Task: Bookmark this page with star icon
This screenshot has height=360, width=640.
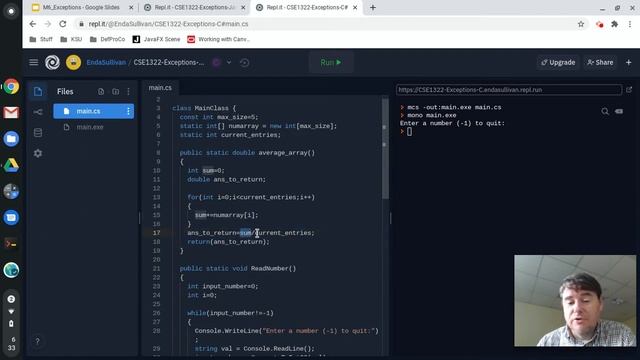Action: (581, 24)
